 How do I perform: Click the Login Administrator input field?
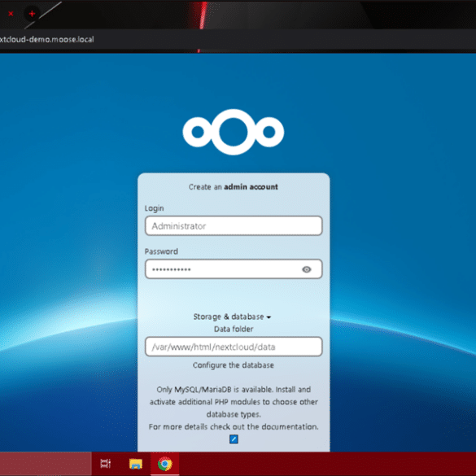click(234, 225)
